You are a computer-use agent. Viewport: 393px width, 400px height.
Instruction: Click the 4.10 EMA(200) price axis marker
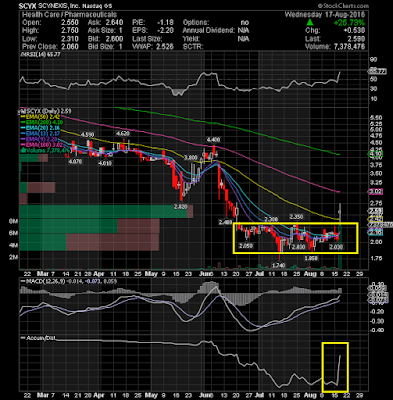(375, 154)
